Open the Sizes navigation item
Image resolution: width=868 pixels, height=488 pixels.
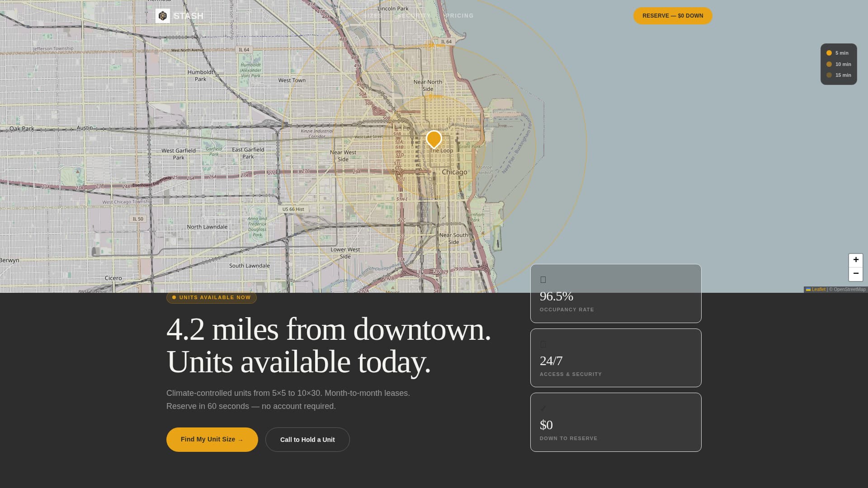click(x=372, y=15)
